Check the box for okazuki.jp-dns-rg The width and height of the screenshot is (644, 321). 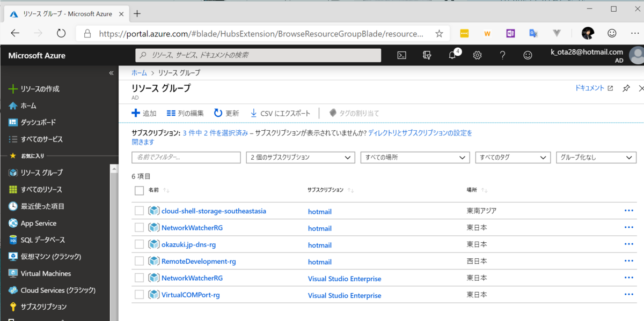(x=140, y=244)
